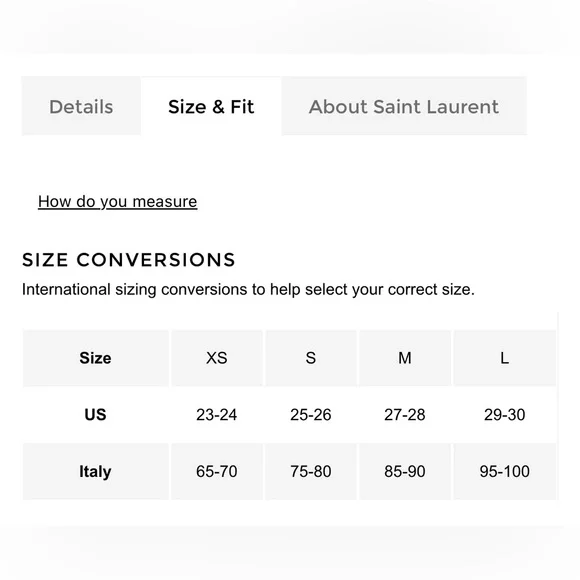Select the XS size column header
The image size is (580, 580).
pos(217,358)
